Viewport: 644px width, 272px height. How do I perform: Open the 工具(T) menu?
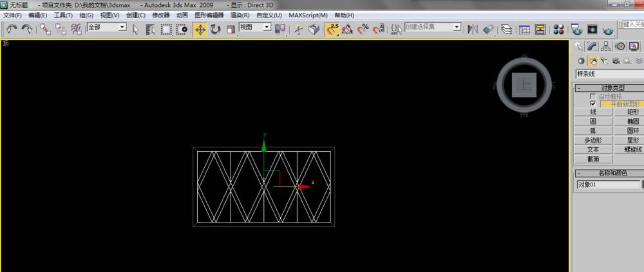[63, 15]
